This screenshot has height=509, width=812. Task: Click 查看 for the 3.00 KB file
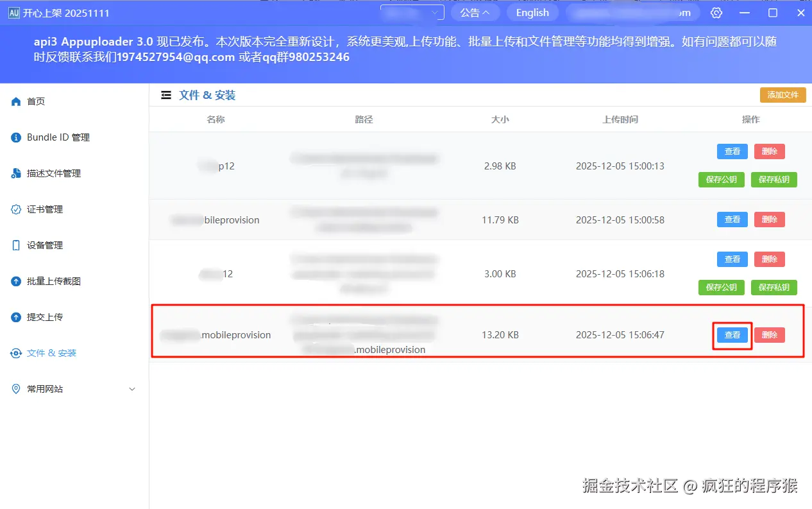click(732, 259)
